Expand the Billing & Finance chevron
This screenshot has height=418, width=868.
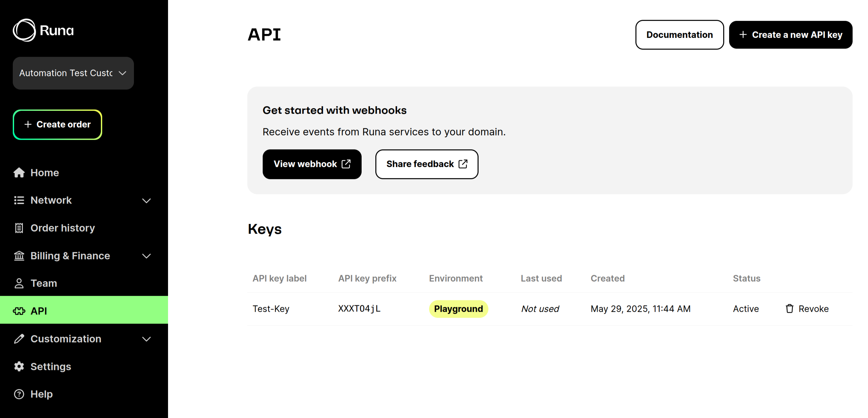(x=146, y=256)
